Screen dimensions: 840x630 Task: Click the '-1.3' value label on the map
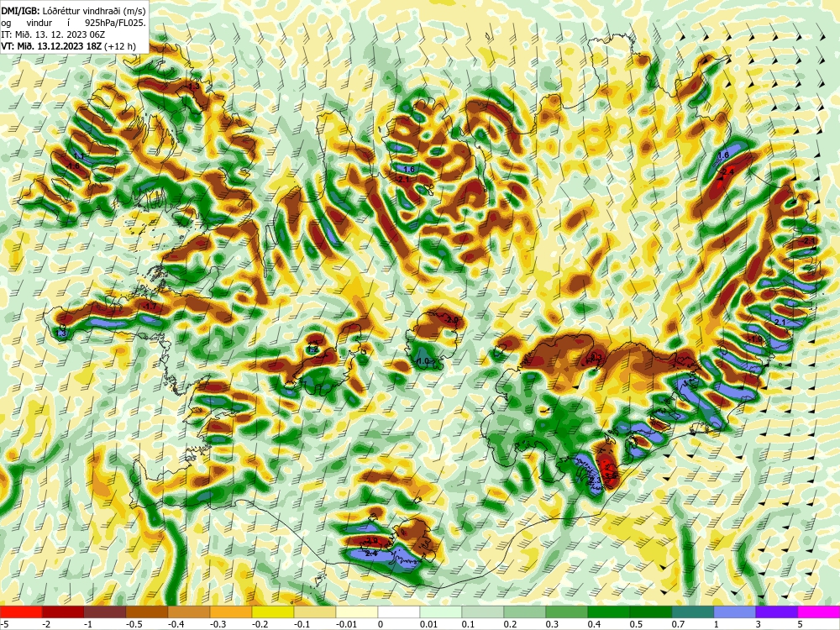pyautogui.click(x=193, y=87)
